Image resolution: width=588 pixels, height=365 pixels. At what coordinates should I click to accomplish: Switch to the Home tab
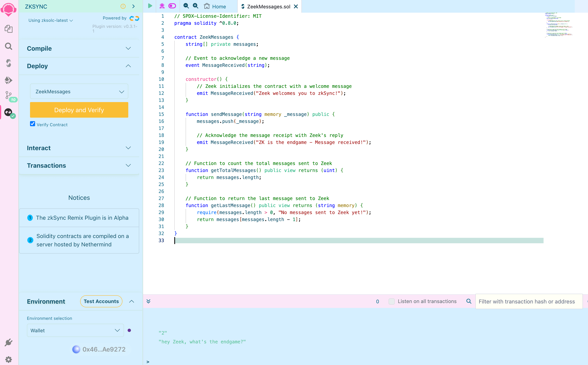(x=215, y=6)
